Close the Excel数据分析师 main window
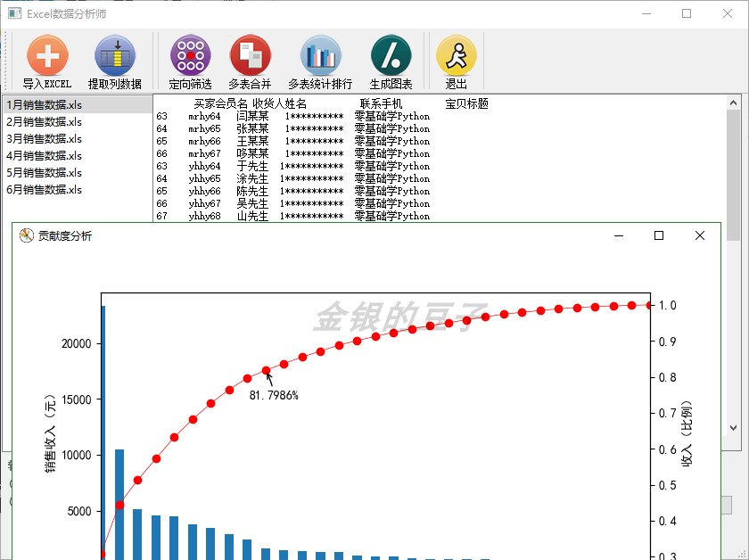Image resolution: width=749 pixels, height=560 pixels. tap(728, 13)
